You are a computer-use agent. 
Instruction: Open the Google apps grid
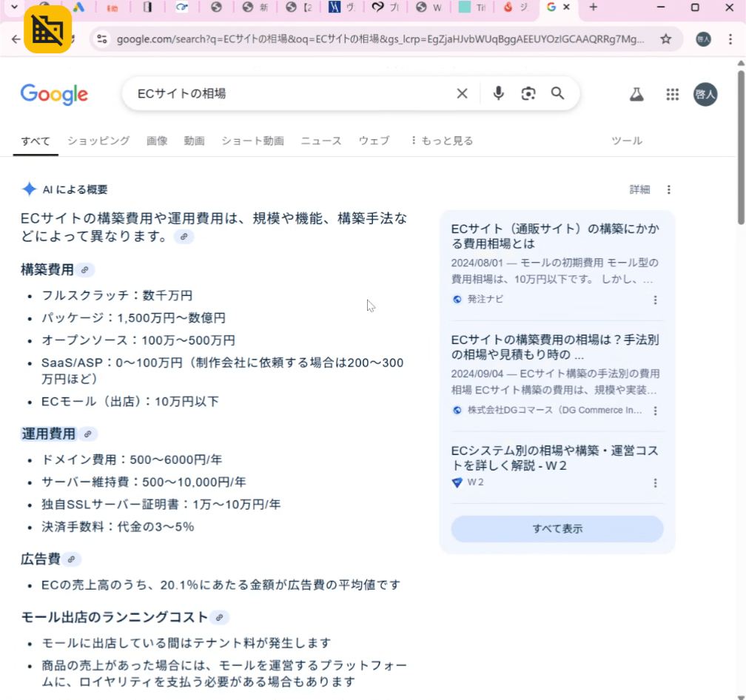pos(672,94)
